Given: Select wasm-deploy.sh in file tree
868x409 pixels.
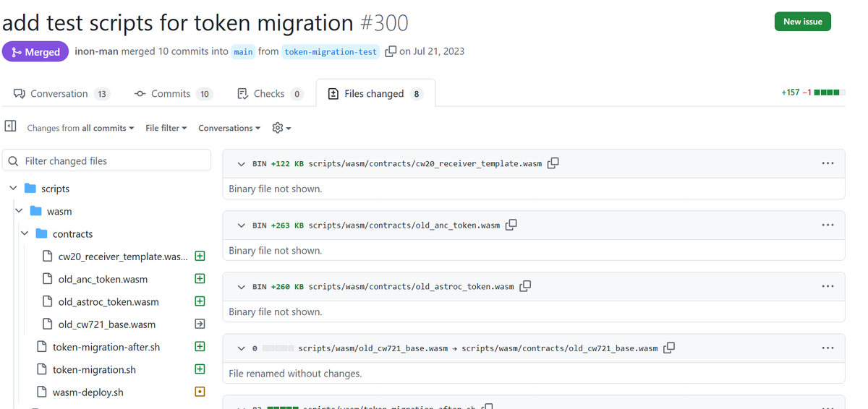Looking at the screenshot, I should click(88, 392).
